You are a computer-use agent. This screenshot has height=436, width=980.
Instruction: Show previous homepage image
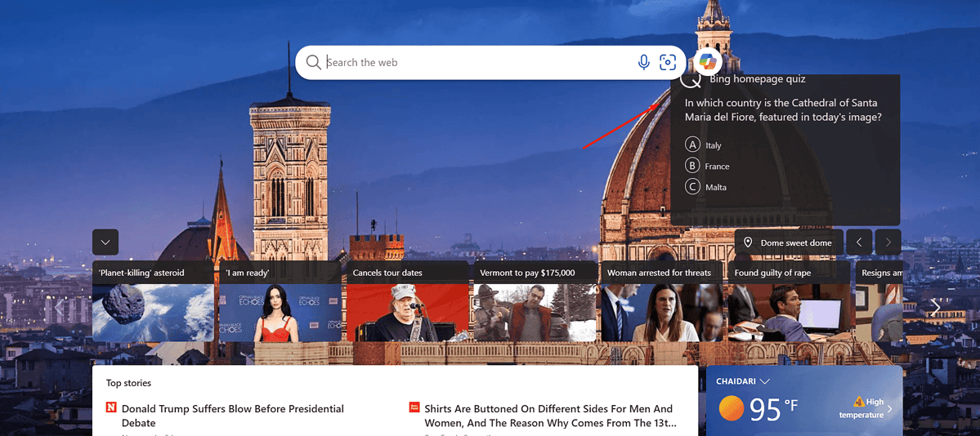click(x=859, y=242)
